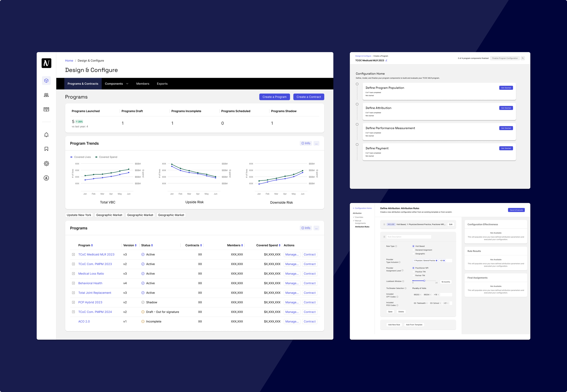
Task: Open the notifications bell in sidebar
Action: pos(46,135)
